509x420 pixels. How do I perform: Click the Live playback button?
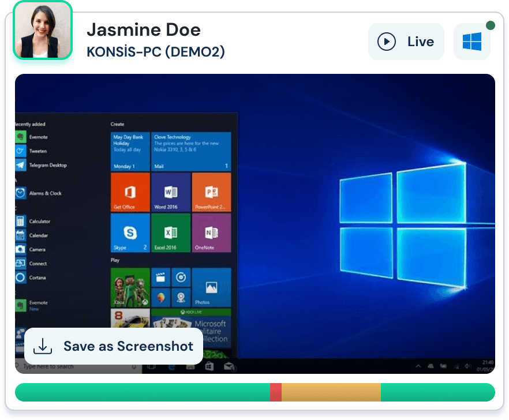coord(406,42)
